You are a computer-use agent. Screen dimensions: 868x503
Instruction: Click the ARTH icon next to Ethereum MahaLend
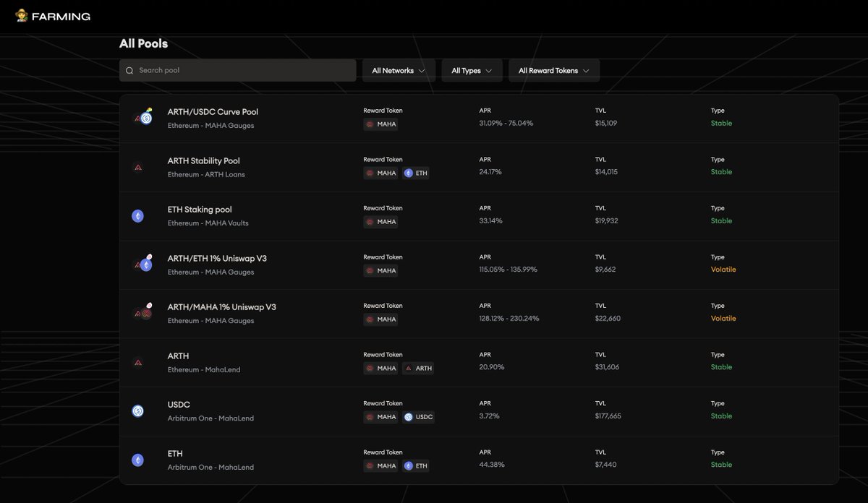coord(137,361)
